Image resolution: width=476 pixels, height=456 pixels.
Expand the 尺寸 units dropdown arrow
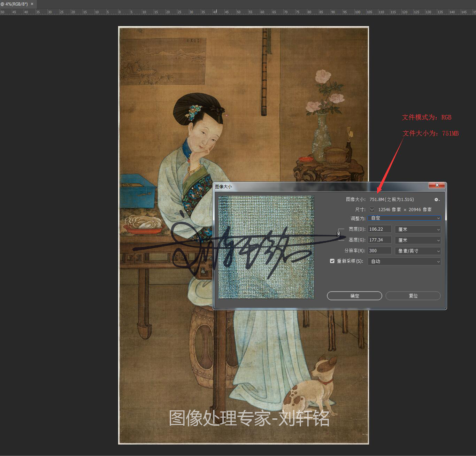(372, 209)
